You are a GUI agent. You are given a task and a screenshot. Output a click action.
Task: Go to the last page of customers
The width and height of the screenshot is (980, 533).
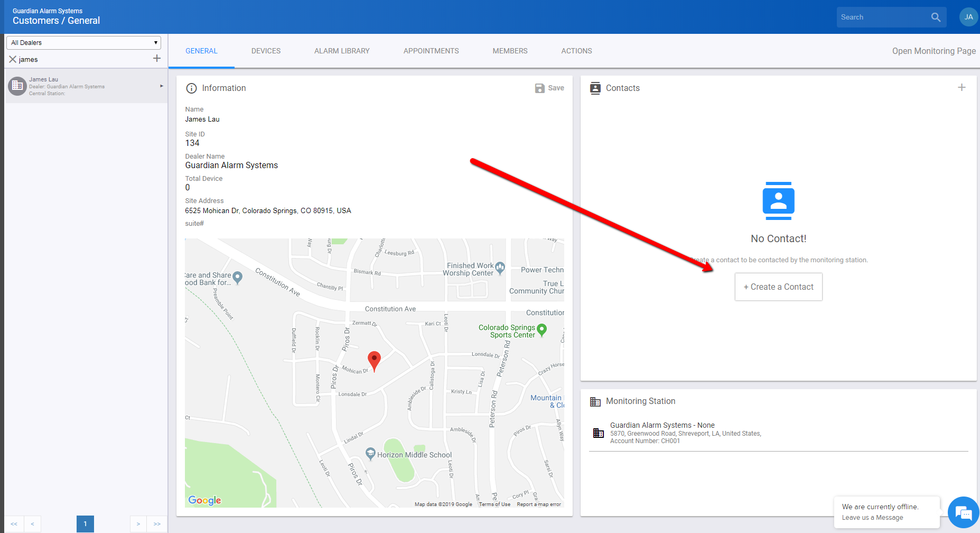point(157,524)
